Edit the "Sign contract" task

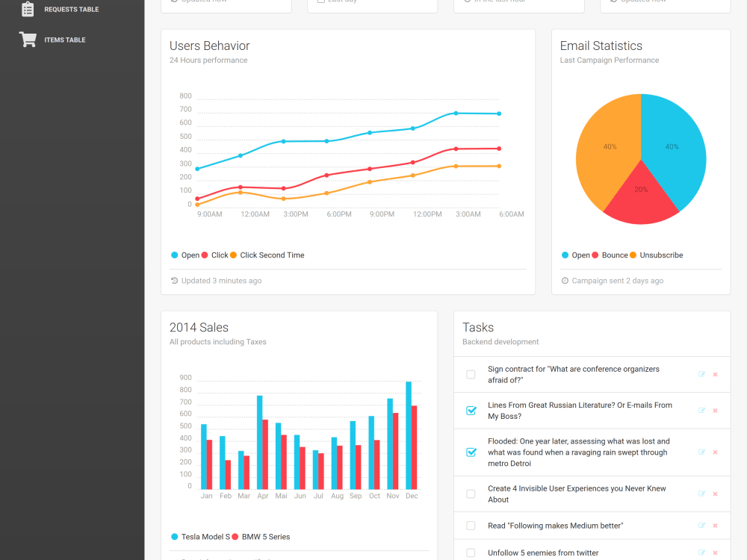point(701,375)
